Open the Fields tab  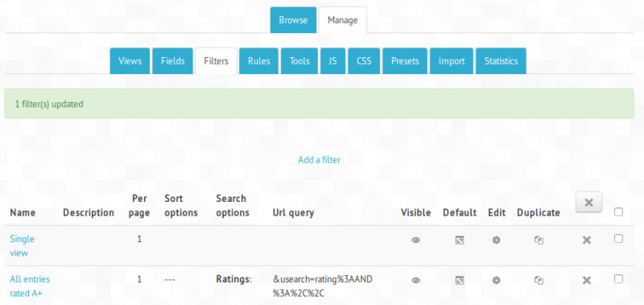pos(172,61)
